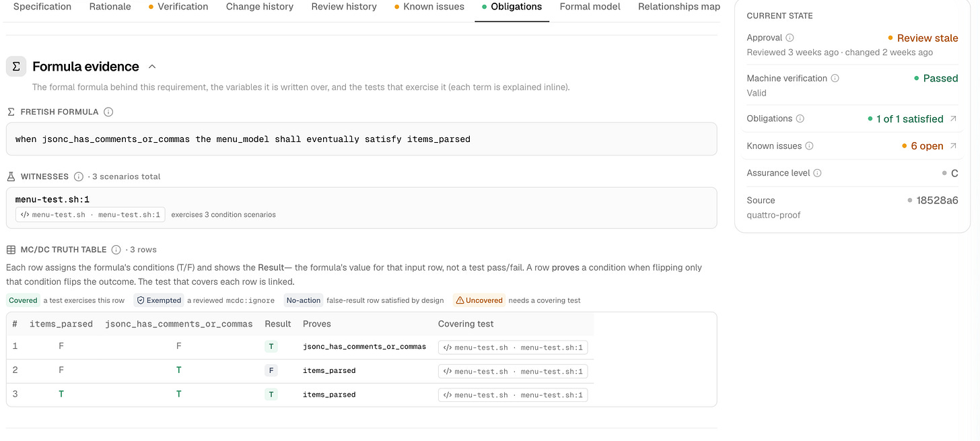Screen dimensions: 980x441
Task: Select the Obligations tab
Action: pyautogui.click(x=512, y=7)
